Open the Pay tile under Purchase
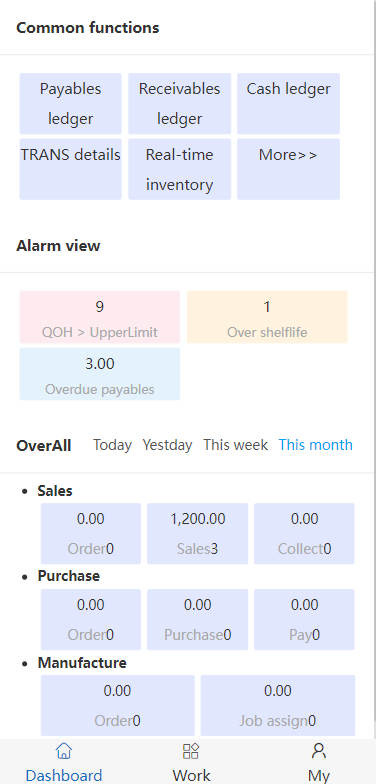 (x=304, y=620)
